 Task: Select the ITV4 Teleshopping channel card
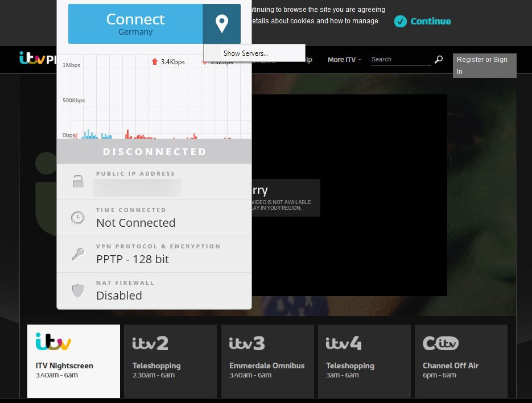[x=364, y=361]
